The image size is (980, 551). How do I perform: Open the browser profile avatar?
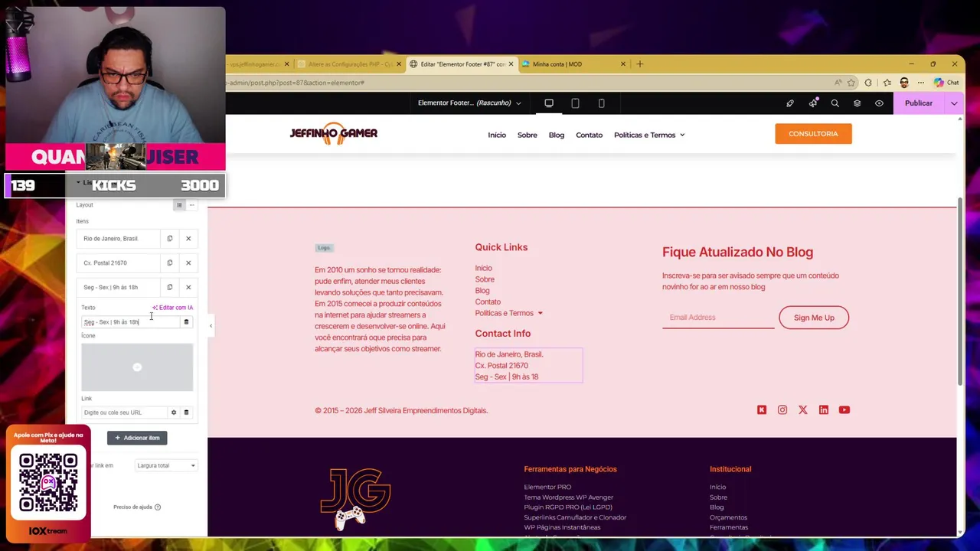tap(904, 83)
